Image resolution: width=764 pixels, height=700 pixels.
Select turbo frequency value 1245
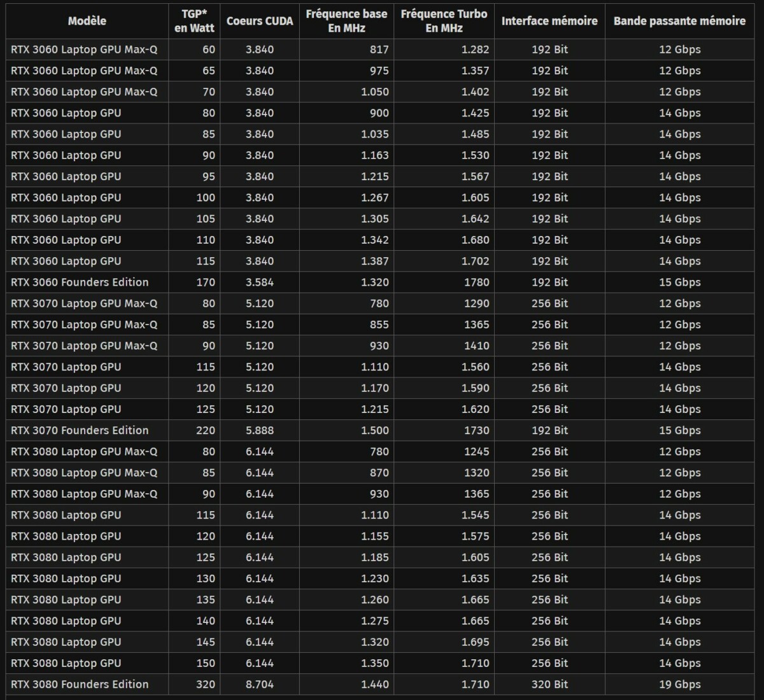click(x=477, y=451)
